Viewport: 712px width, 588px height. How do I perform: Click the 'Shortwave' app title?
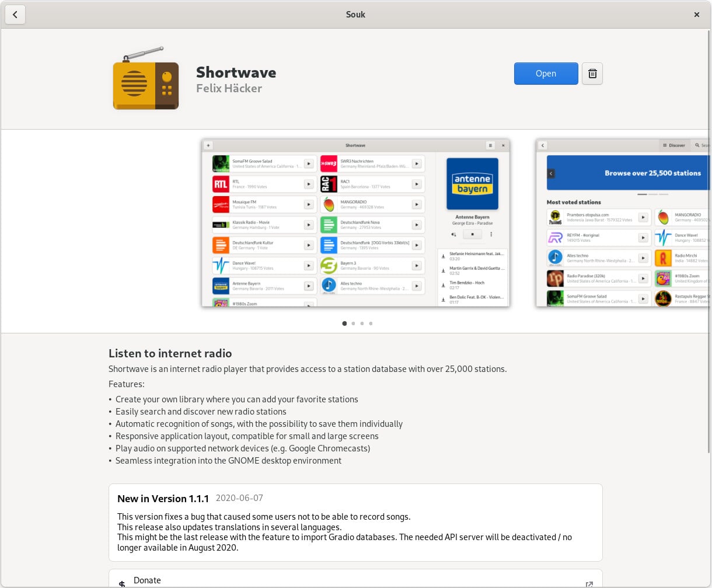236,72
